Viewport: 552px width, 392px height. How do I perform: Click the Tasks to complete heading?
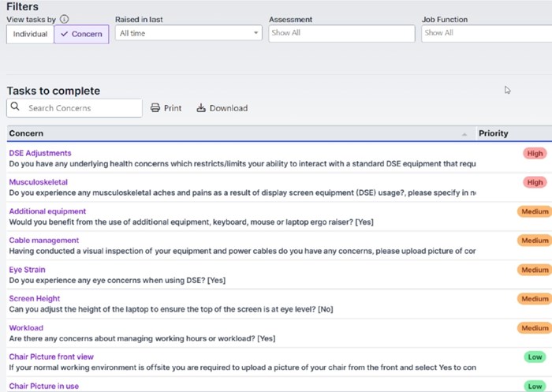click(54, 91)
